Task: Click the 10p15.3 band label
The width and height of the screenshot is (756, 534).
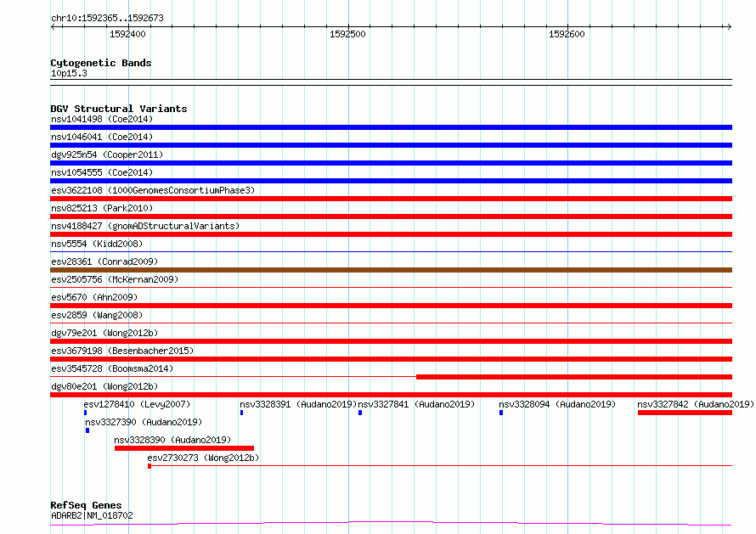Action: (x=69, y=73)
